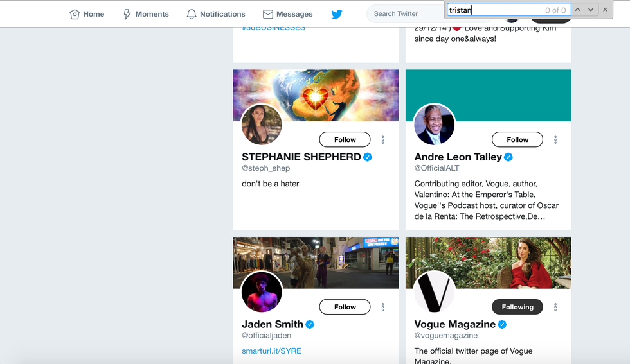Follow STEPHANIE SHEPHERD
Image resolution: width=630 pixels, height=364 pixels.
tap(345, 139)
